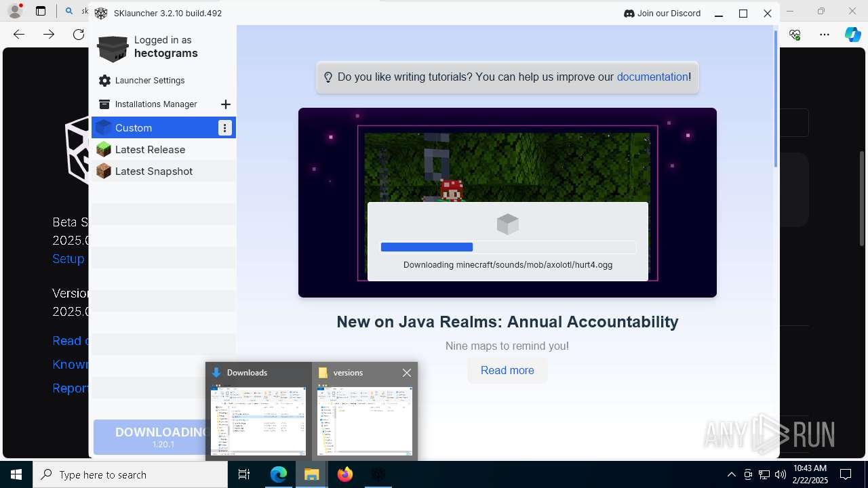Screen dimensions: 868x488
Task: Click the taskbar clock showing 10:43 AM
Action: (x=810, y=474)
